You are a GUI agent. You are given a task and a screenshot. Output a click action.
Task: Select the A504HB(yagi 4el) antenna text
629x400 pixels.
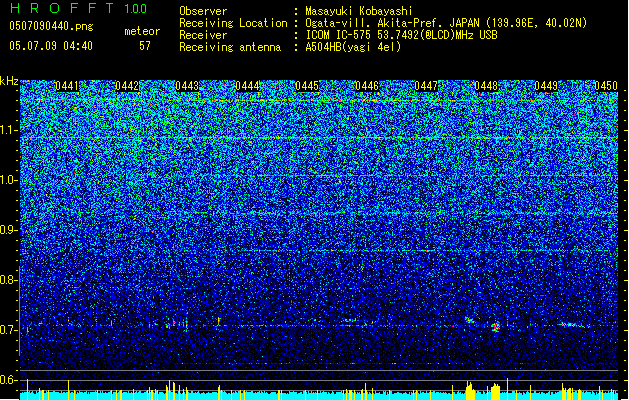tap(353, 47)
